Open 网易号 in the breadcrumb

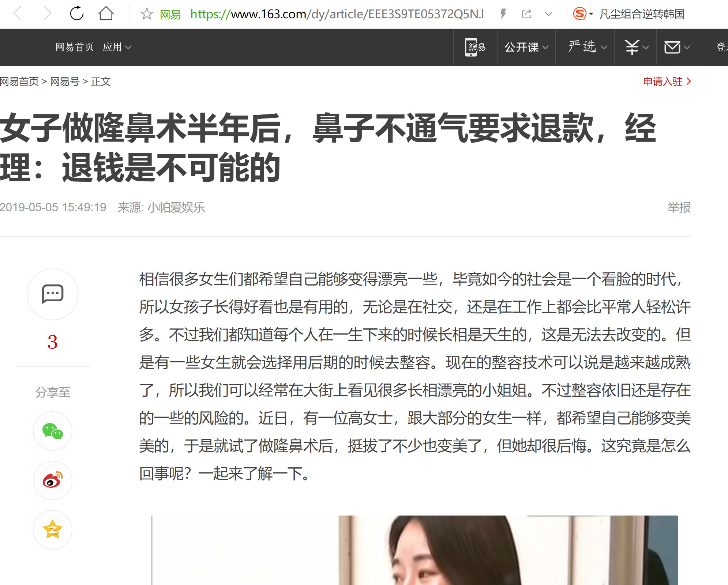tap(65, 82)
